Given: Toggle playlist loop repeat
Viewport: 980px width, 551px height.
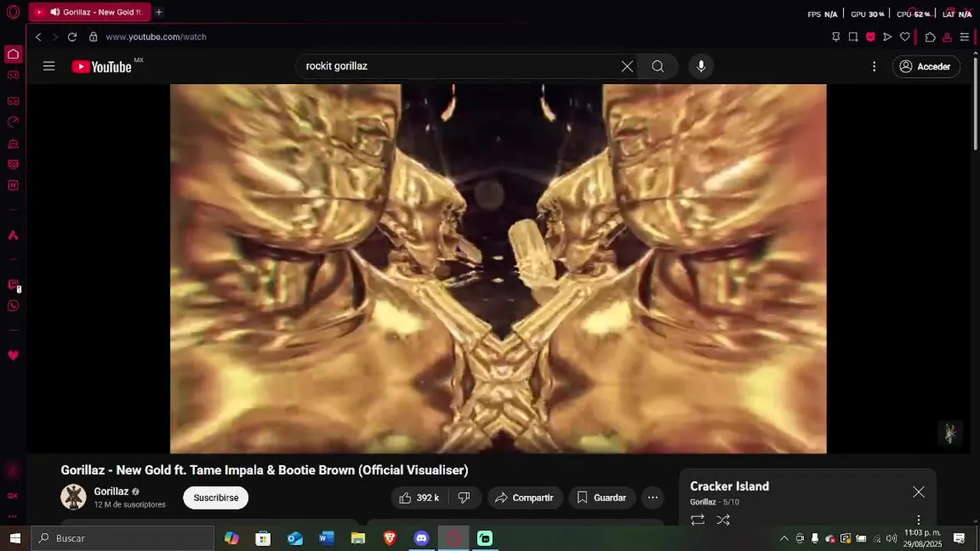Looking at the screenshot, I should [697, 520].
